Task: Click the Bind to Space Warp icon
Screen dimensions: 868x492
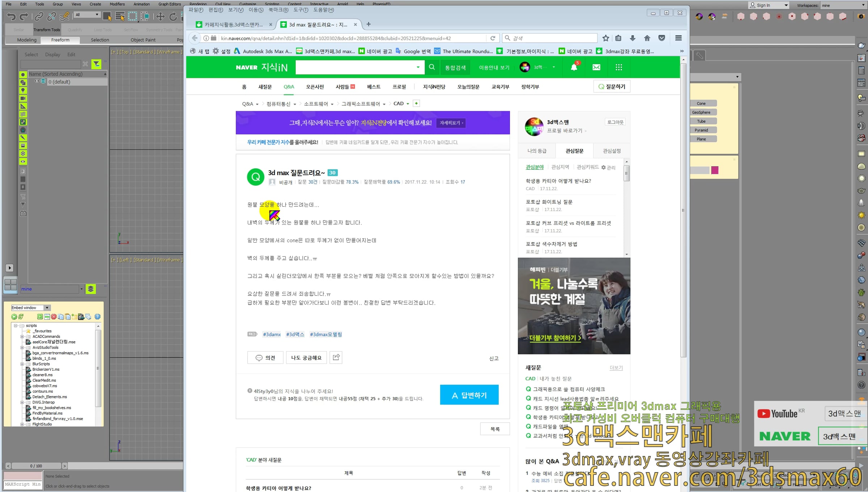Action: (64, 17)
